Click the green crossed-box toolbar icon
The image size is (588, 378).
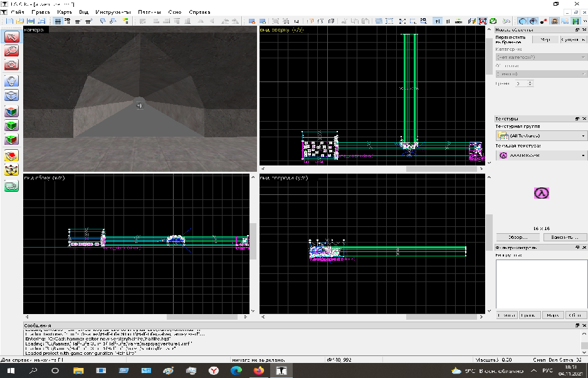click(493, 21)
